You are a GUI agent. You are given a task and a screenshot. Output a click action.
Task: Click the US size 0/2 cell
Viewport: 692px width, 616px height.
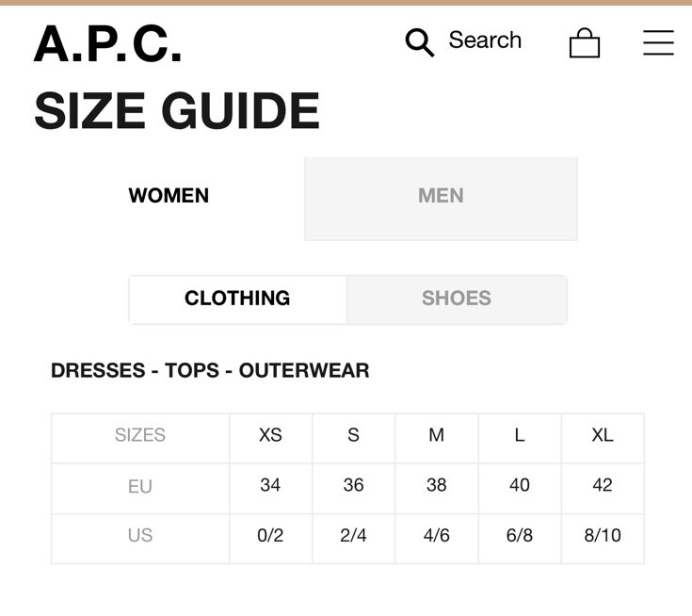tap(270, 536)
